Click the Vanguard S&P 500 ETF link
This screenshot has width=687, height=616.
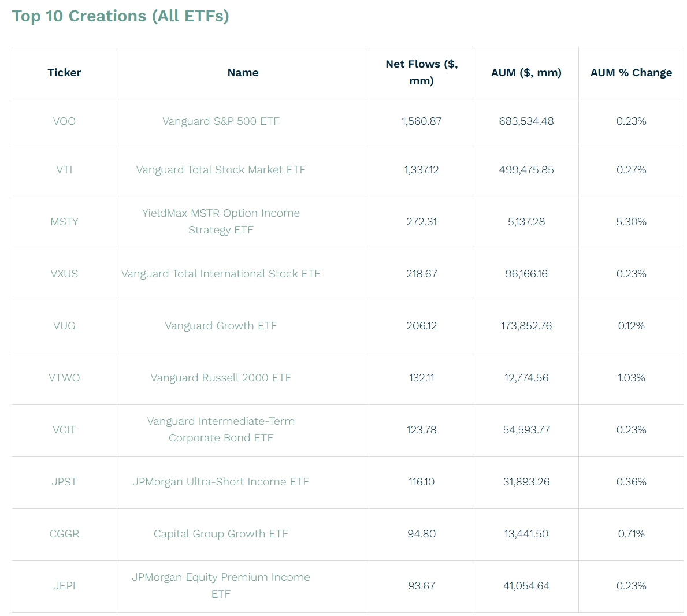tap(221, 121)
